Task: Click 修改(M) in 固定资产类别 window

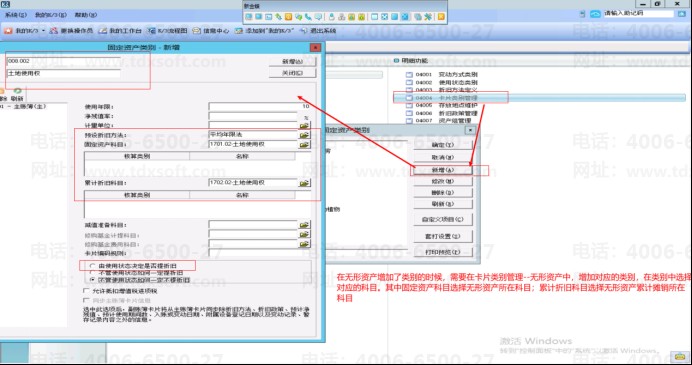Action: point(443,181)
